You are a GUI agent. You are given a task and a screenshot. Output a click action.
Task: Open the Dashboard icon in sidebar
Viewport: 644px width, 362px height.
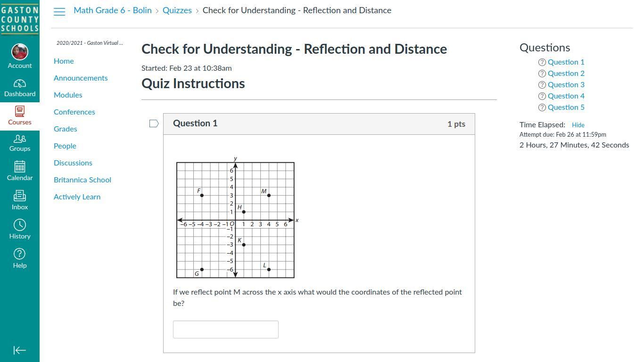(20, 84)
